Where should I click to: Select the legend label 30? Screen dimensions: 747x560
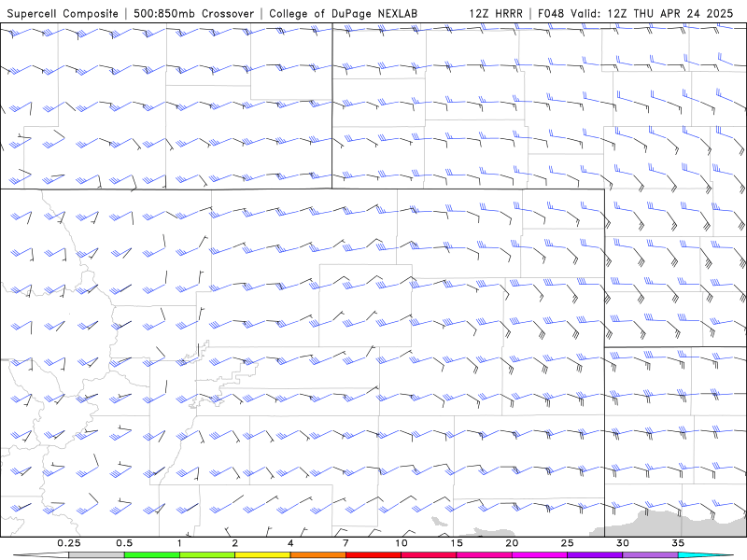622,543
